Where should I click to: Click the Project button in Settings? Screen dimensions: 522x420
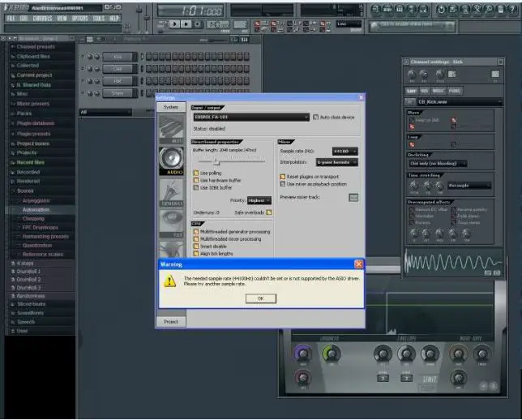click(x=170, y=321)
